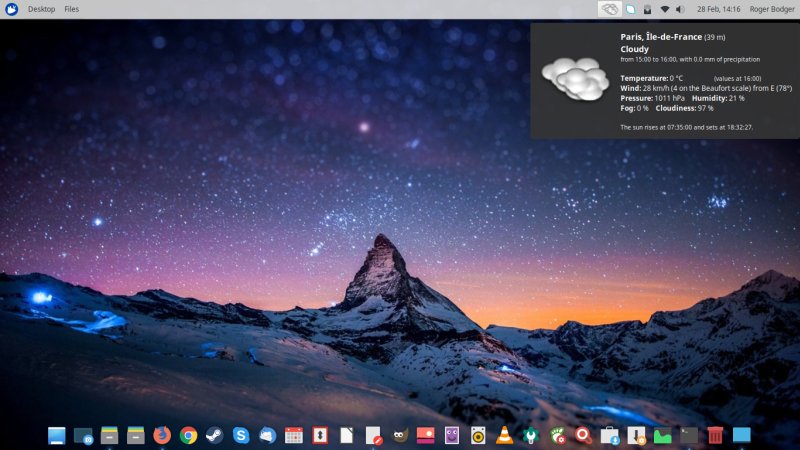Viewport: 800px width, 450px height.
Task: Open the Wi-Fi network menu
Action: coord(665,9)
